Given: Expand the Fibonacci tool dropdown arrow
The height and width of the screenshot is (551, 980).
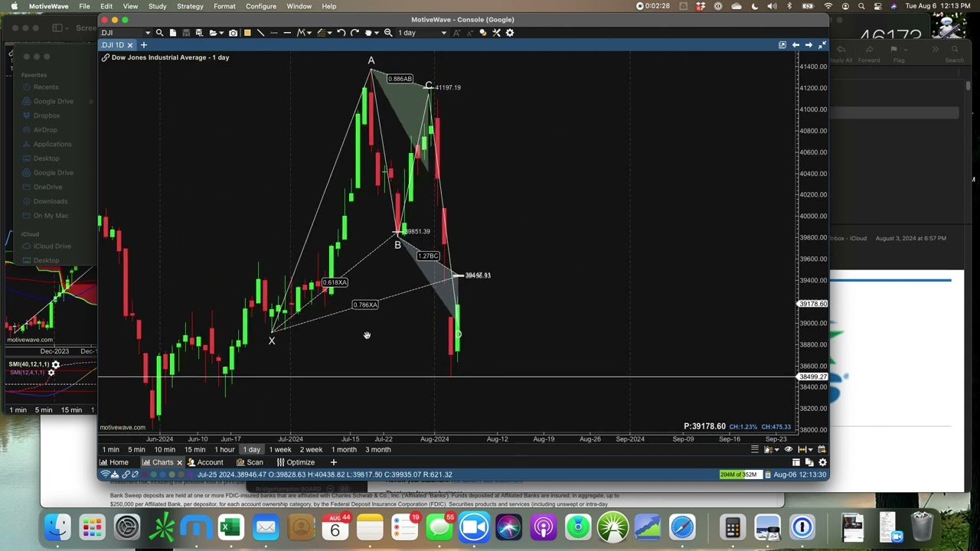Looking at the screenshot, I should [x=330, y=33].
